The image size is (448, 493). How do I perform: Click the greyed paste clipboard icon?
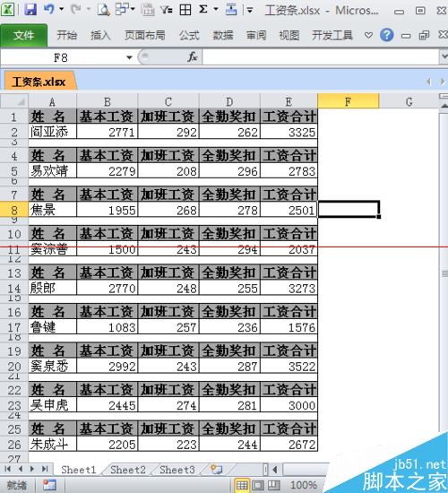click(x=148, y=10)
